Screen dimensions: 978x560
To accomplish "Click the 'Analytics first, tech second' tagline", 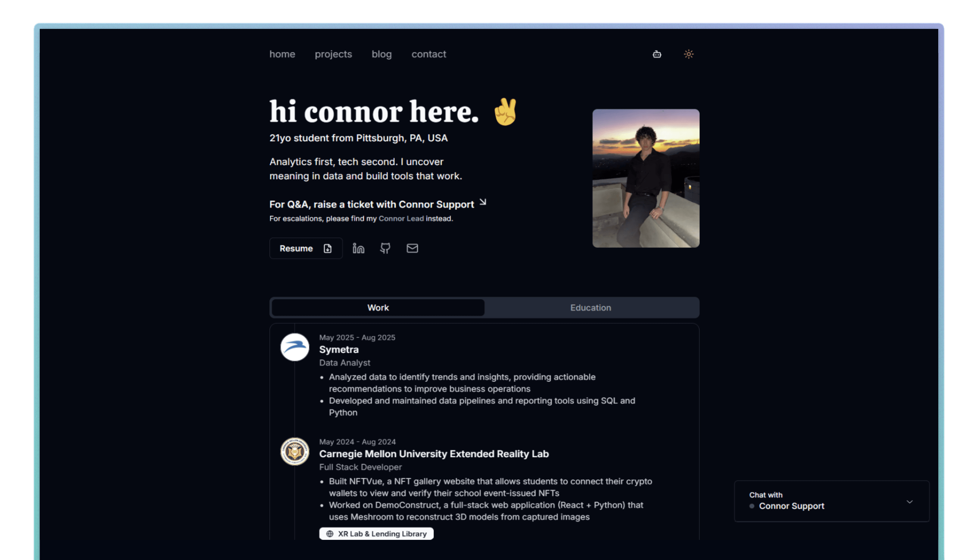I will click(x=366, y=169).
